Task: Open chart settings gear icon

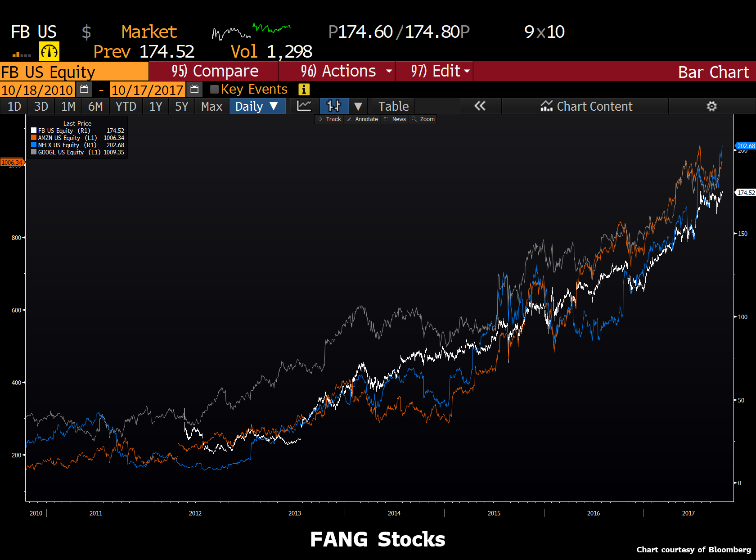Action: pos(711,106)
